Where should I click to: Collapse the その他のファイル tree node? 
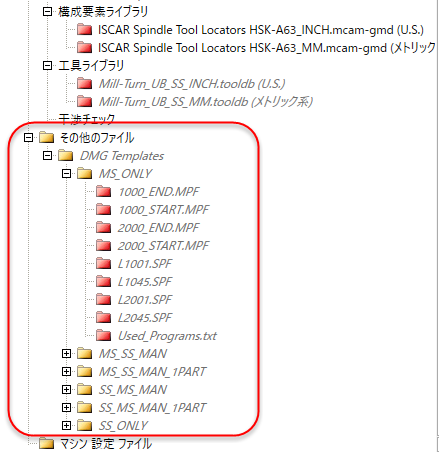[29, 137]
